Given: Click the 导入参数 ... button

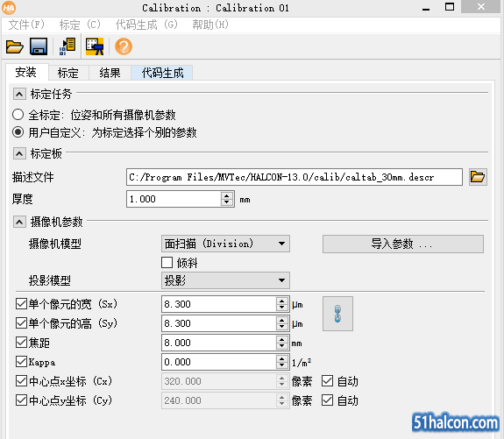Looking at the screenshot, I should pos(402,244).
